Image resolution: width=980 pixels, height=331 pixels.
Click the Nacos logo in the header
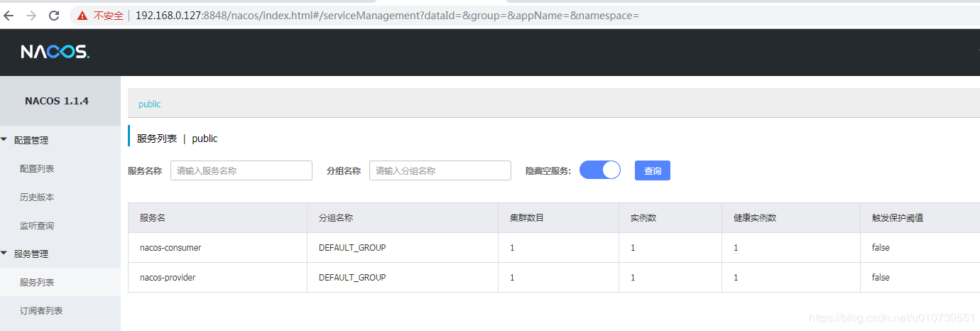55,52
